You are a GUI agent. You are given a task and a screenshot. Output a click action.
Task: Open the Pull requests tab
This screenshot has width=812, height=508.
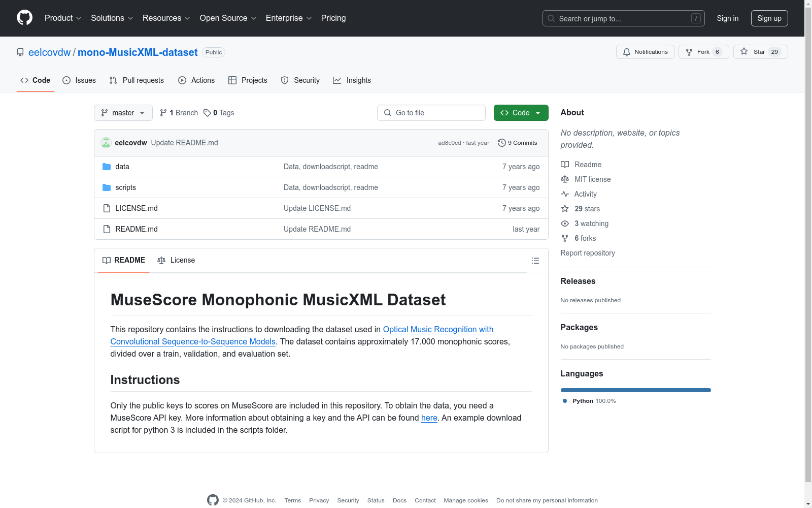tap(137, 80)
